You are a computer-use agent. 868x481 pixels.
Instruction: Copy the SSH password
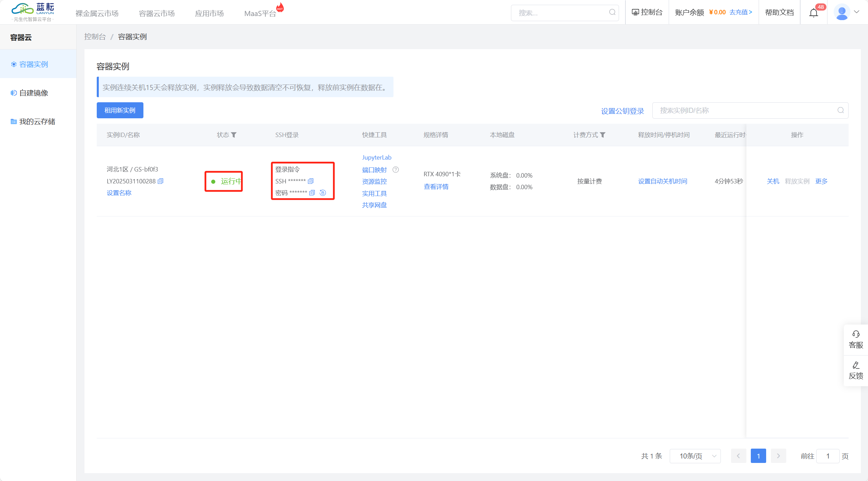312,193
